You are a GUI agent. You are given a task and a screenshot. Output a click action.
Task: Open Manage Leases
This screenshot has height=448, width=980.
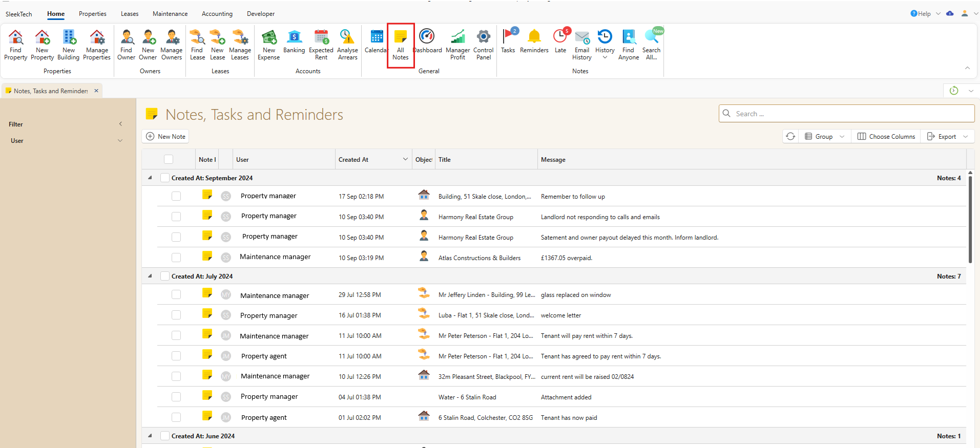(240, 45)
